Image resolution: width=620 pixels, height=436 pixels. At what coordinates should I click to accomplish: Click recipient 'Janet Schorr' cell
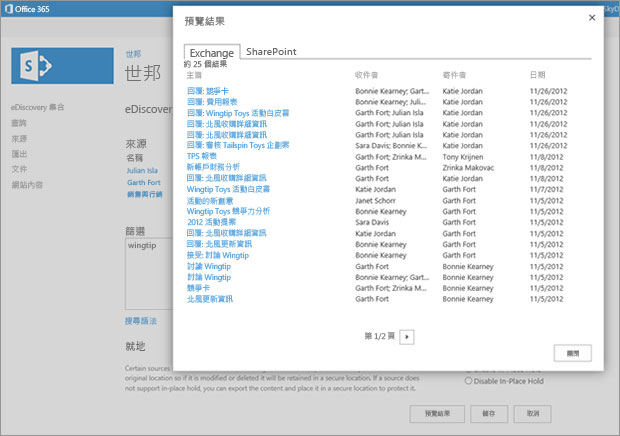(375, 201)
